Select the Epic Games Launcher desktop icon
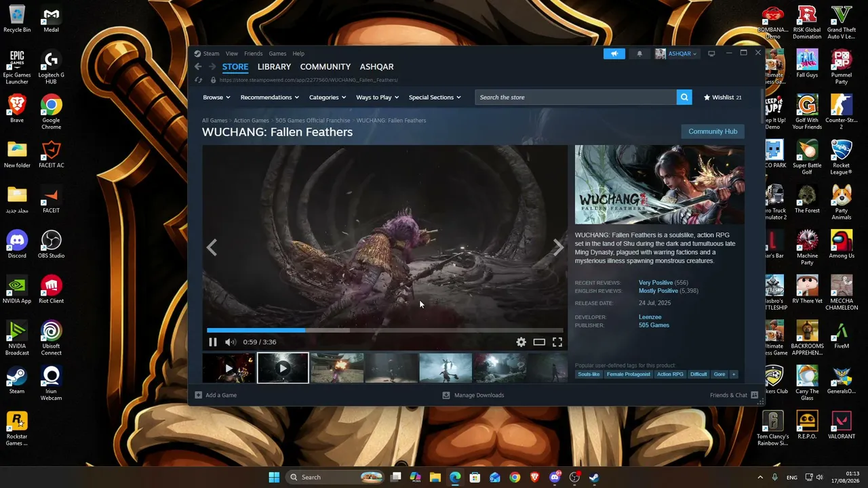 click(17, 68)
